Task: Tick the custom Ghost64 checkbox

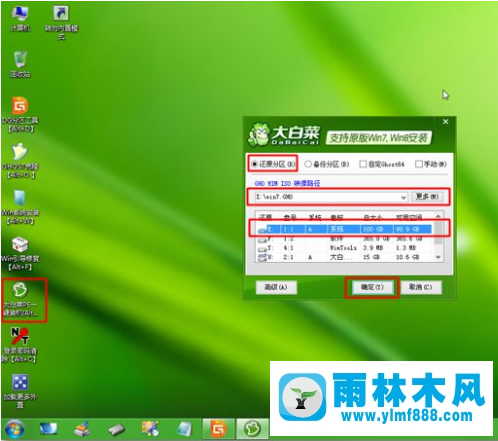Action: pyautogui.click(x=363, y=164)
